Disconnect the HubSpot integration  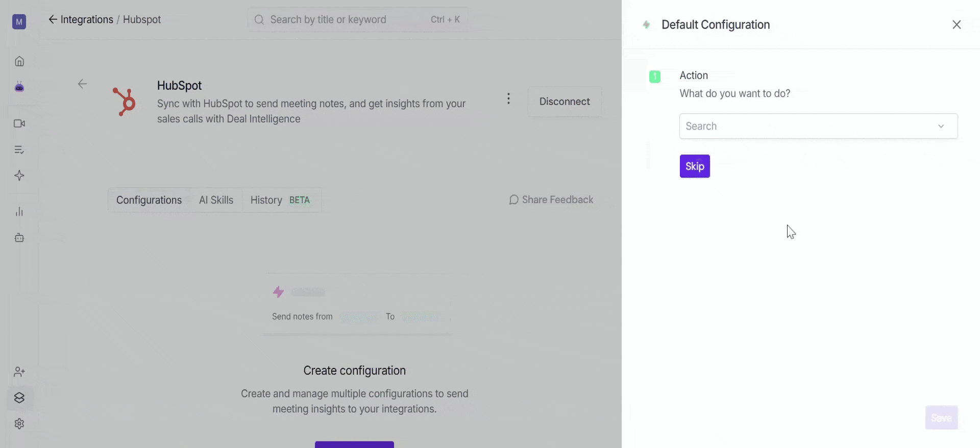click(565, 102)
